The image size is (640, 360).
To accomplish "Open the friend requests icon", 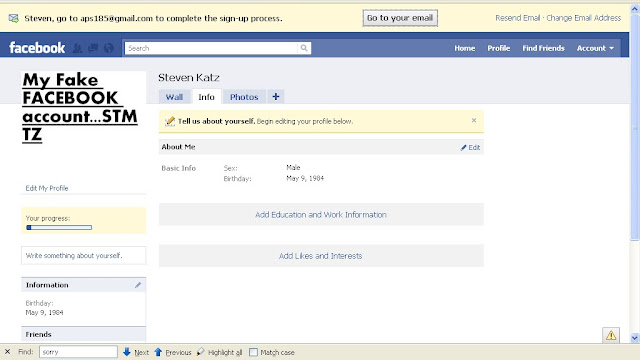I will 77,48.
